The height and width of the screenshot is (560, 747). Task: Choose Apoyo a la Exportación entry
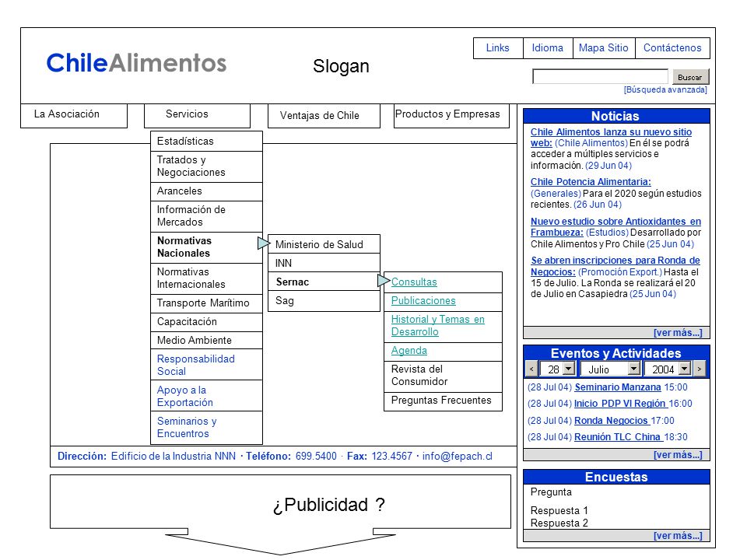(x=206, y=396)
